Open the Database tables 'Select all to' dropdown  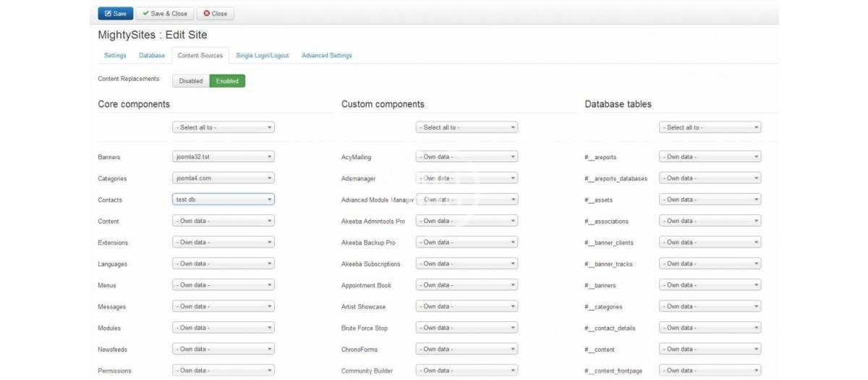tap(710, 127)
